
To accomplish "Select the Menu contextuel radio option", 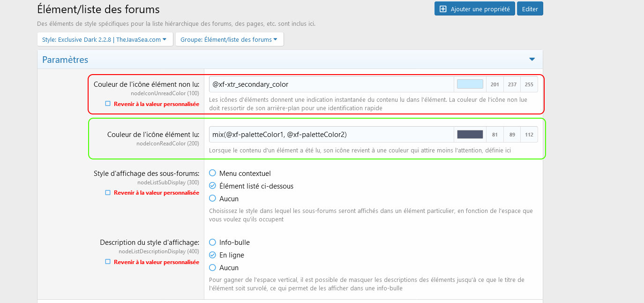I will tap(213, 174).
